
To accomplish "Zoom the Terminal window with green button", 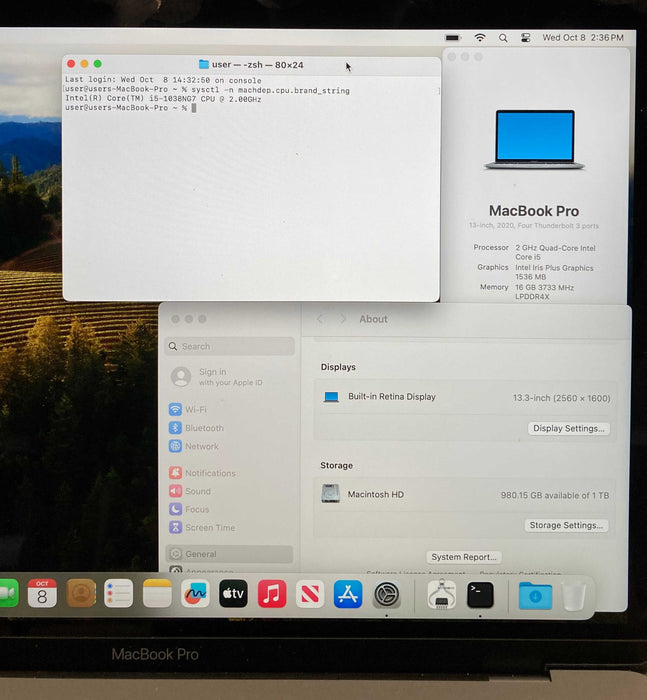I will pyautogui.click(x=98, y=64).
